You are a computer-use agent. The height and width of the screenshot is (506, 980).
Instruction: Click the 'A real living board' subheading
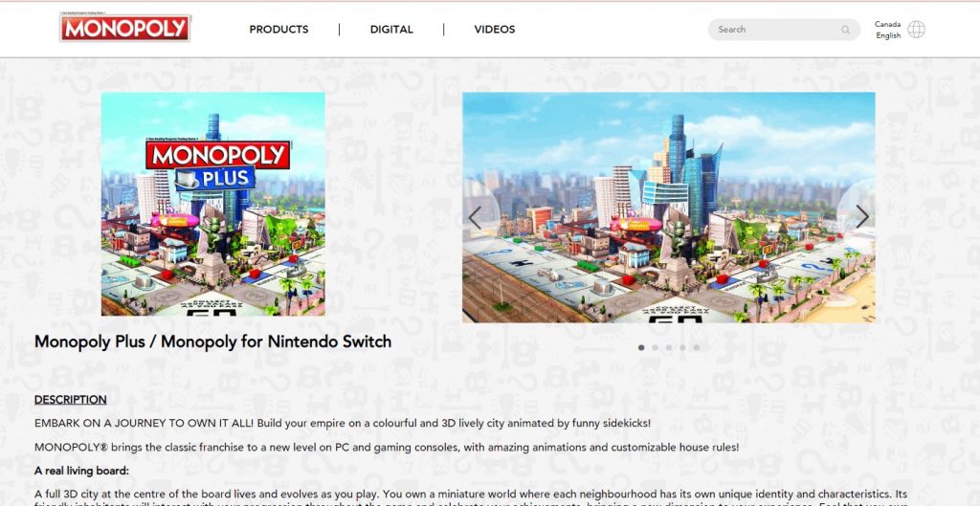tap(81, 471)
